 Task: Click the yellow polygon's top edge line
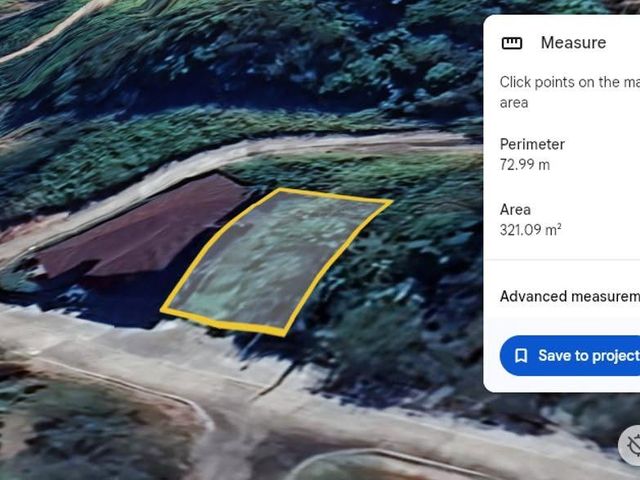tap(335, 196)
